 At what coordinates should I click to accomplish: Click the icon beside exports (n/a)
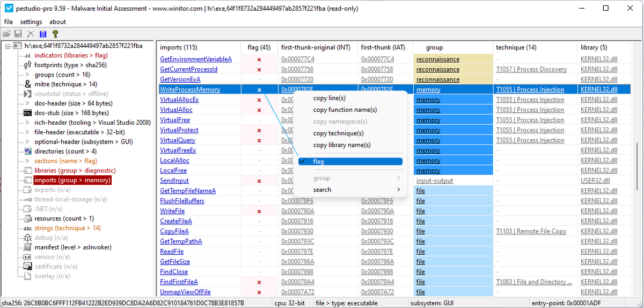pyautogui.click(x=28, y=190)
